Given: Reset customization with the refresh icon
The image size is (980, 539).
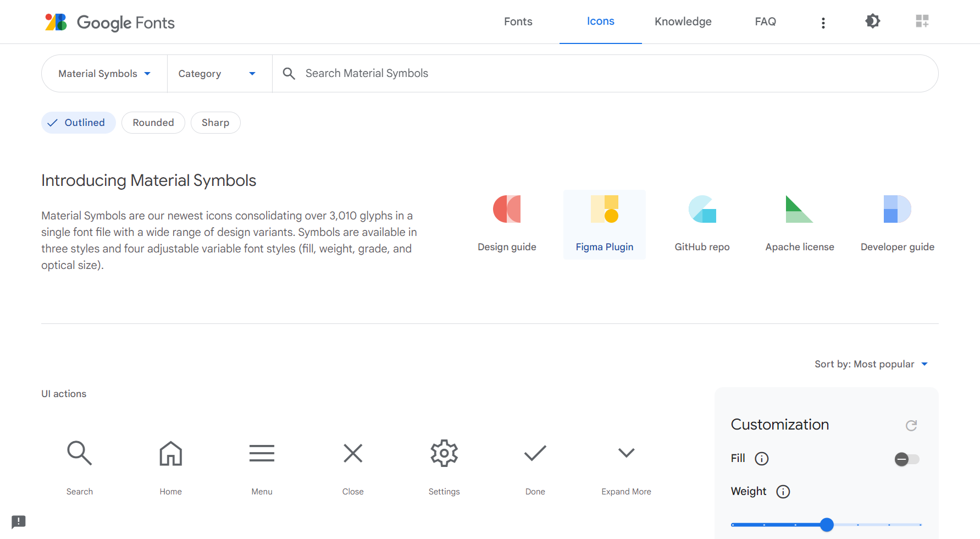Looking at the screenshot, I should pos(911,425).
